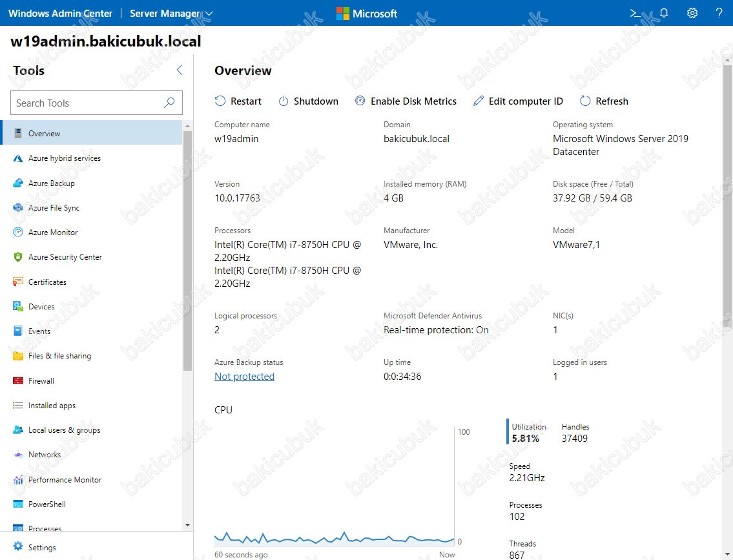Open the notifications bell
The height and width of the screenshot is (560, 733).
point(664,13)
